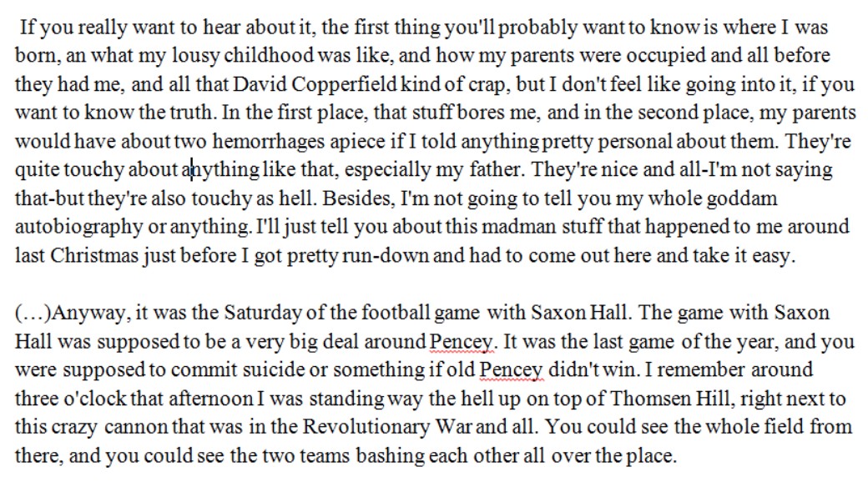
Task: Place cursor on the word "bashing" in last line
Action: click(x=391, y=456)
